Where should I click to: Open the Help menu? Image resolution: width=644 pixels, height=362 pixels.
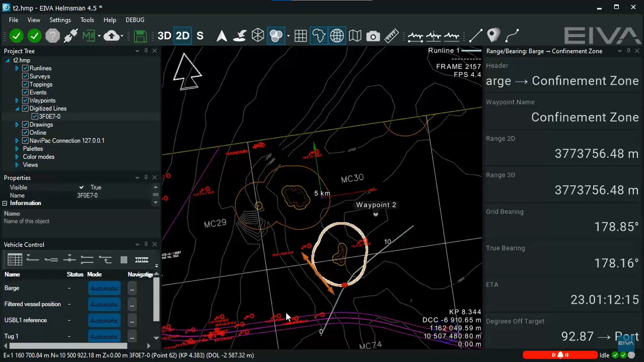pos(110,20)
